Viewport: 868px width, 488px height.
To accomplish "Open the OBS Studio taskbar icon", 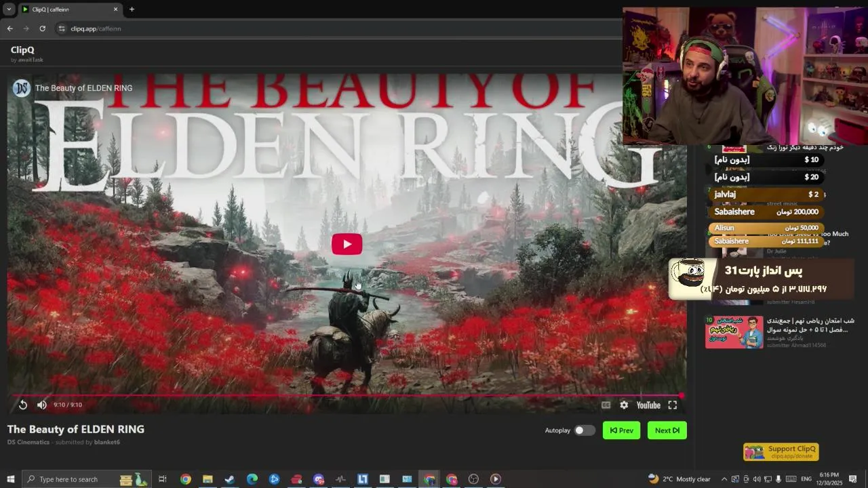I will (x=473, y=479).
